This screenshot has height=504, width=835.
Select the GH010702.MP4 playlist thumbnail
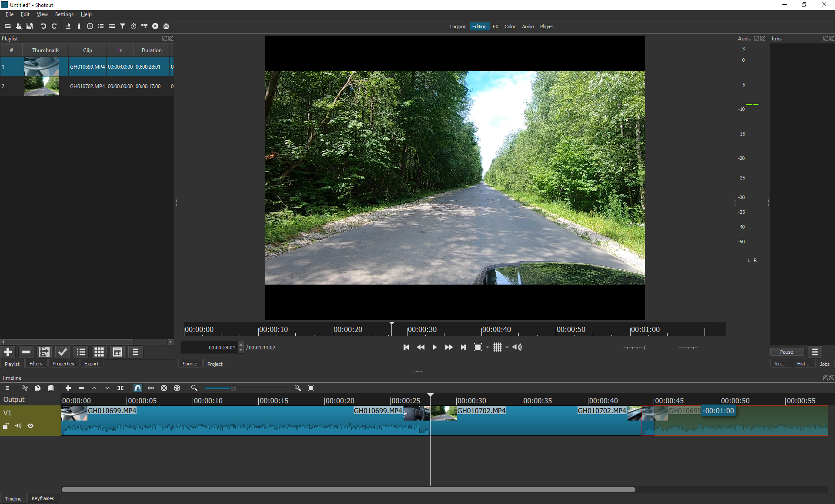(42, 86)
